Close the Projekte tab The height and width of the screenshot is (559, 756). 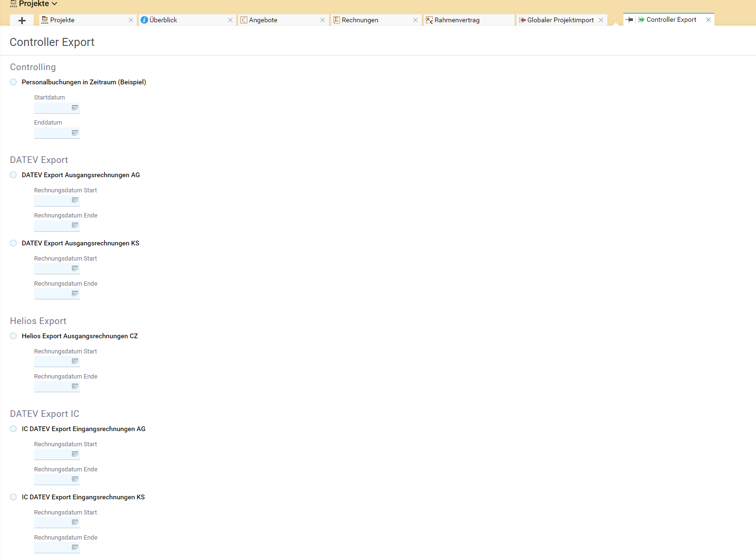point(131,20)
